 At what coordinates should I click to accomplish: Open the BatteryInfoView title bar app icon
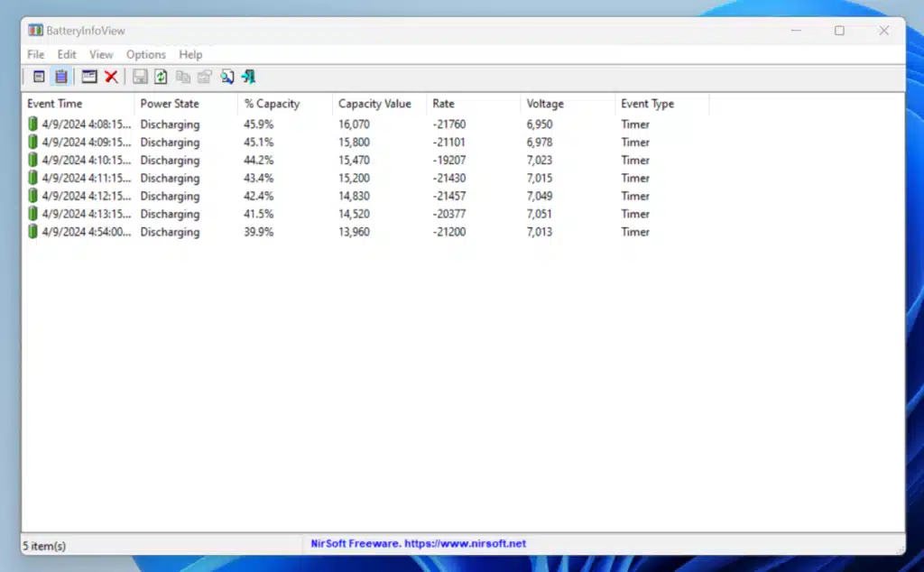point(35,30)
